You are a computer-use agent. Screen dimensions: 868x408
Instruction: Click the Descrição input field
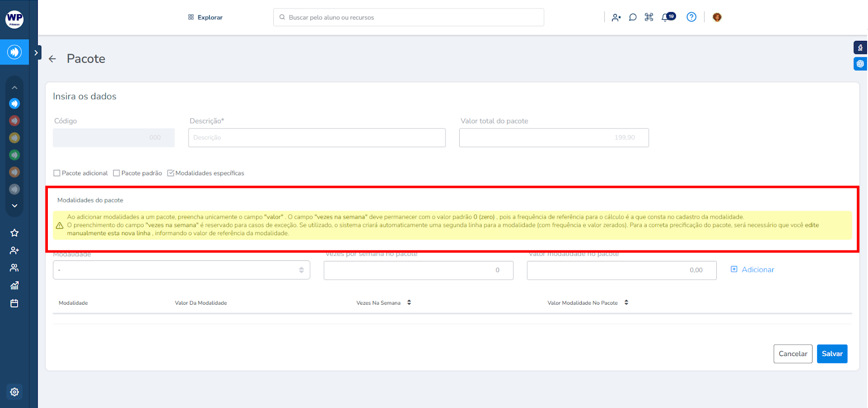tap(317, 138)
